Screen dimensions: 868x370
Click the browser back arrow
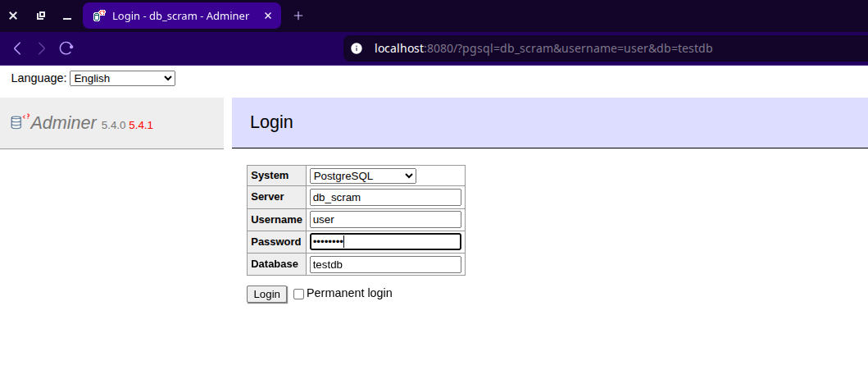click(x=17, y=48)
